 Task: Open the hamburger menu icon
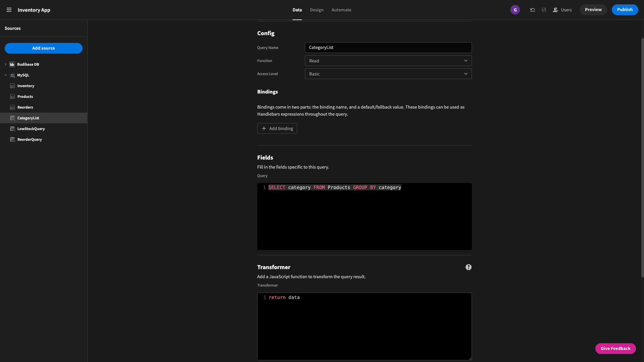click(x=9, y=10)
